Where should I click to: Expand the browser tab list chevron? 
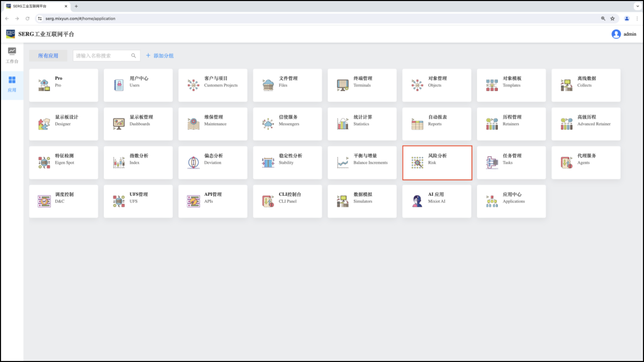click(638, 6)
